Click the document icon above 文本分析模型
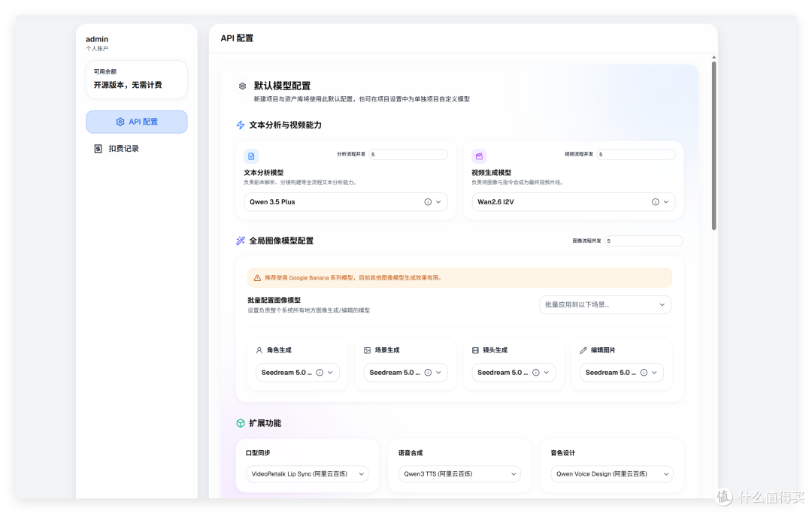The width and height of the screenshot is (812, 514). (x=251, y=156)
